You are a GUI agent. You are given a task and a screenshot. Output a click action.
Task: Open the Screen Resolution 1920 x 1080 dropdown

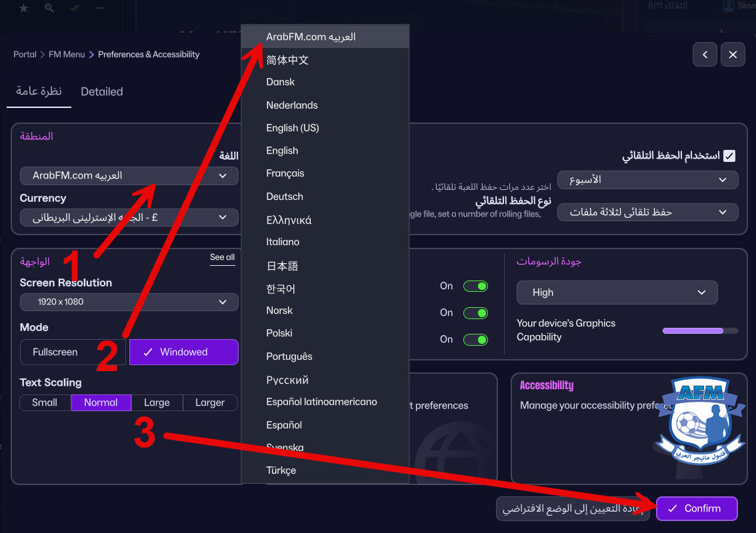point(129,302)
